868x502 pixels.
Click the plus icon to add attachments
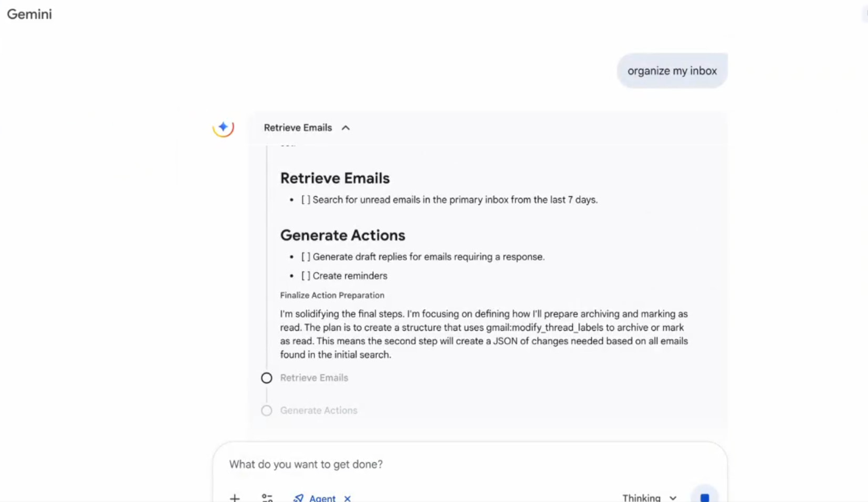click(x=235, y=497)
